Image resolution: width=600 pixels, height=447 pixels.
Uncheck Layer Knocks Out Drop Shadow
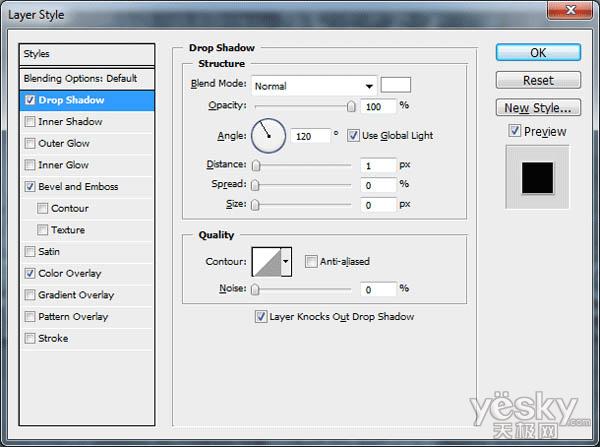(x=261, y=317)
